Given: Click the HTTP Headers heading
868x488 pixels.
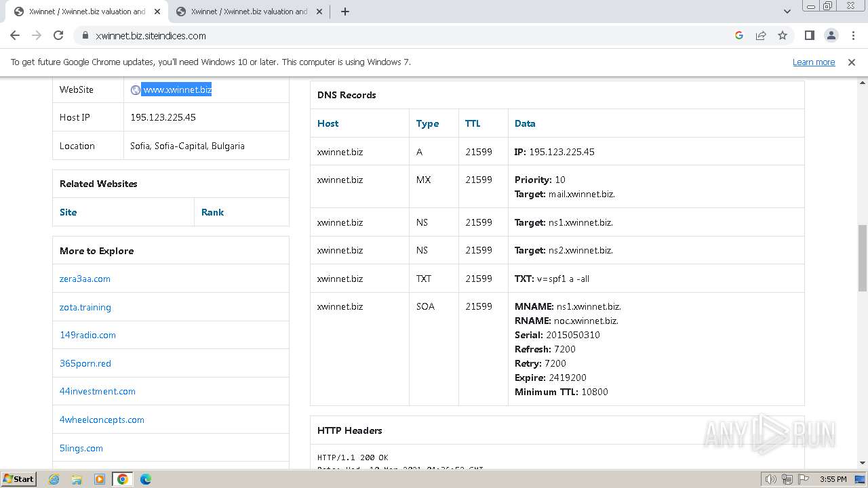Looking at the screenshot, I should coord(349,430).
